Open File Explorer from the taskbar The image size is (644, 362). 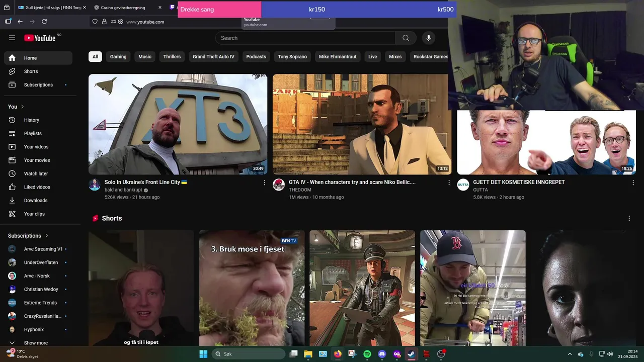[308, 354]
